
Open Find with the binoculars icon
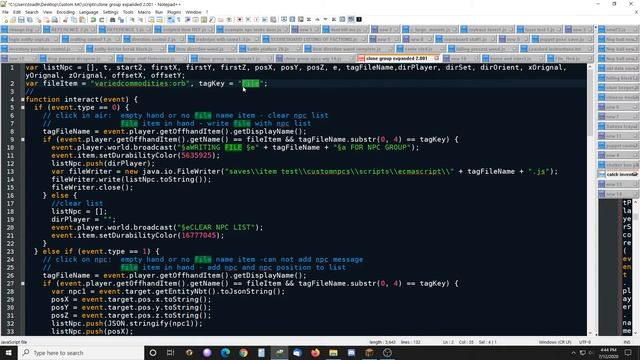(113, 20)
